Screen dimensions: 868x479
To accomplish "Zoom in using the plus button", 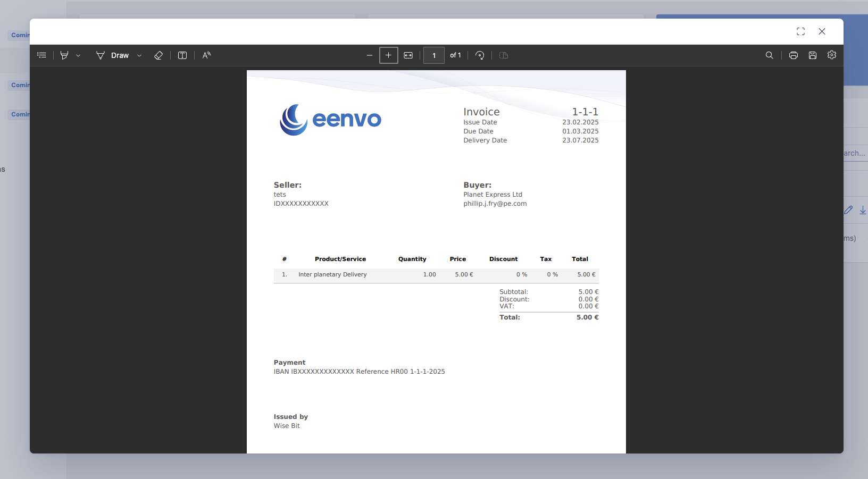I will [389, 55].
